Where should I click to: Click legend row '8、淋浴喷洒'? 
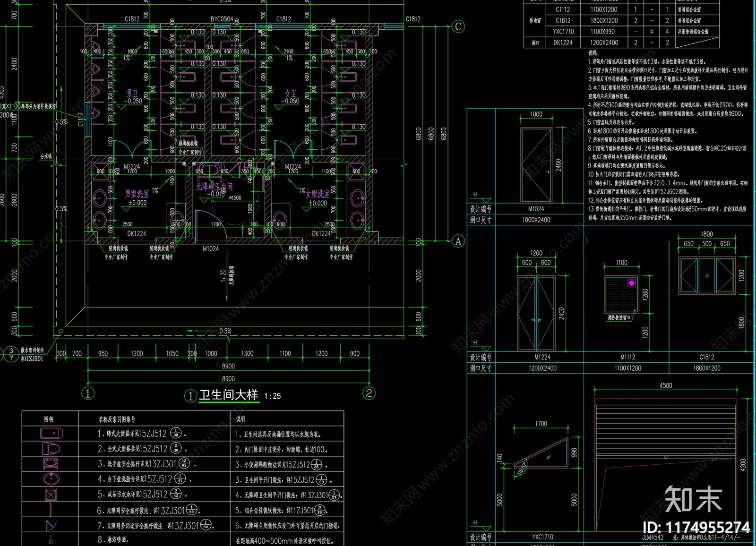tap(113, 539)
